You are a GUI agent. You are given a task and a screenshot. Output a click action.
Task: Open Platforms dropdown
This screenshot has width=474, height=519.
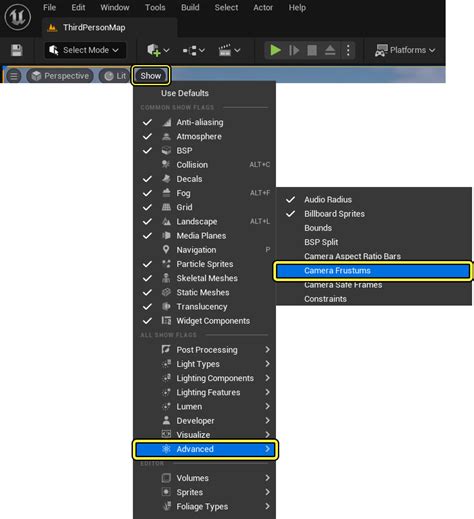click(405, 50)
